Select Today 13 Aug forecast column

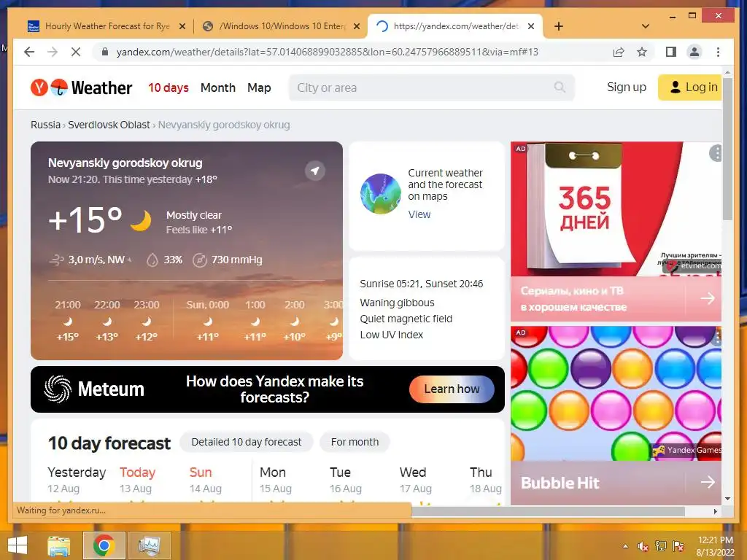point(137,480)
